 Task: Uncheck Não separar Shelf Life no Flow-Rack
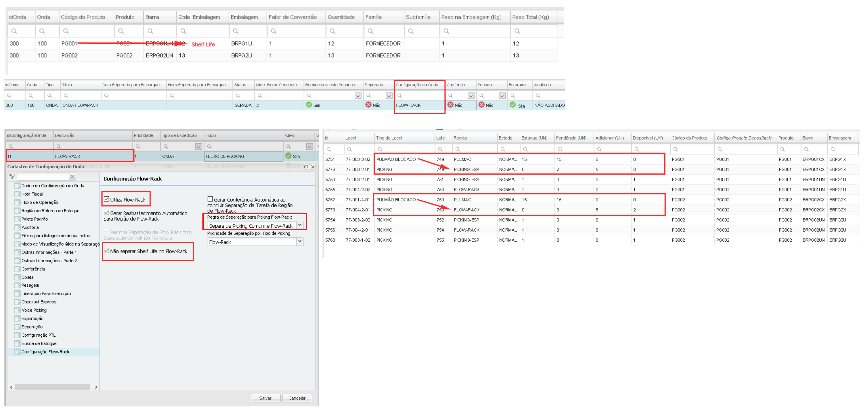(107, 251)
